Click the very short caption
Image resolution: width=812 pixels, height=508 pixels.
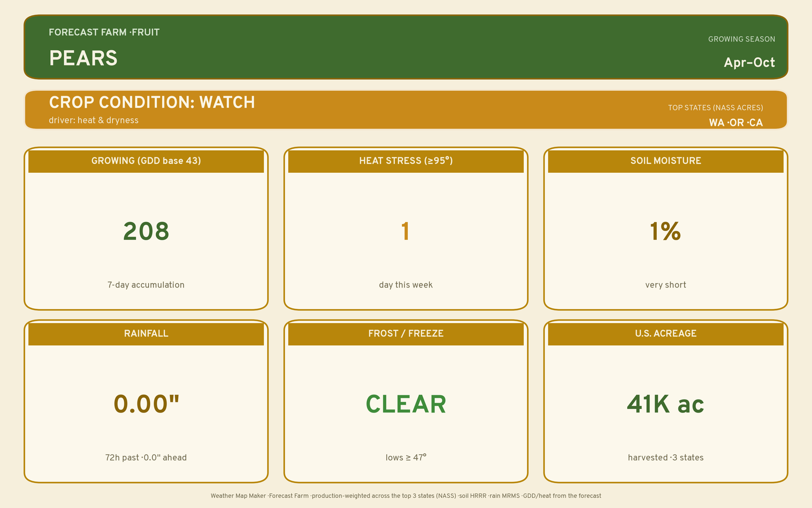coord(666,285)
